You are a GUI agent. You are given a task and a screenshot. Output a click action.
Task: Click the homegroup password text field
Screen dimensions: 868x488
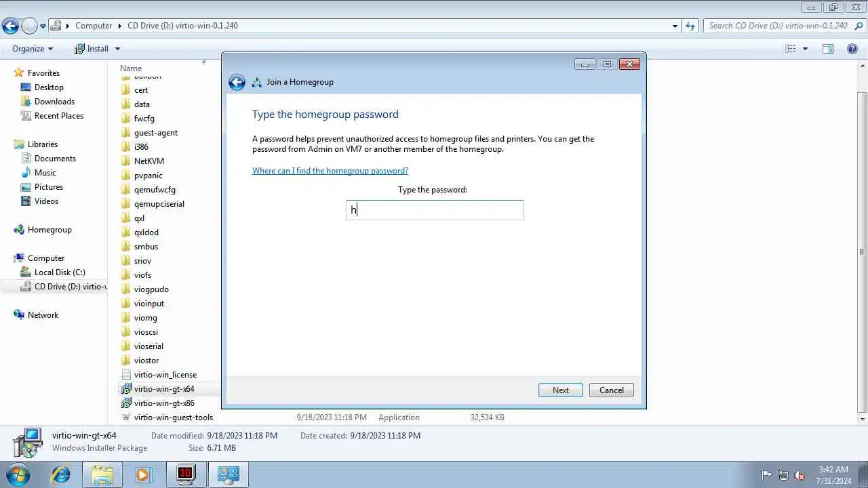click(435, 210)
